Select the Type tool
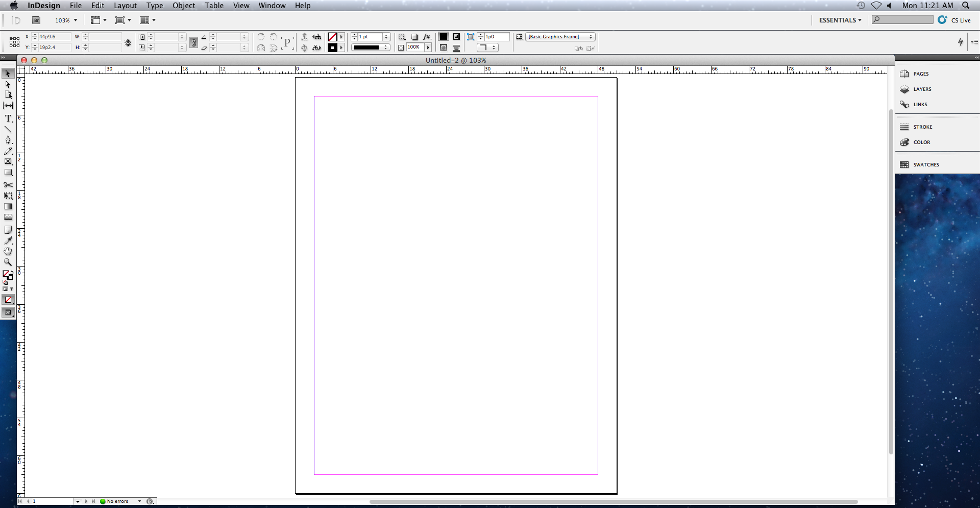This screenshot has width=980, height=508. click(x=8, y=118)
